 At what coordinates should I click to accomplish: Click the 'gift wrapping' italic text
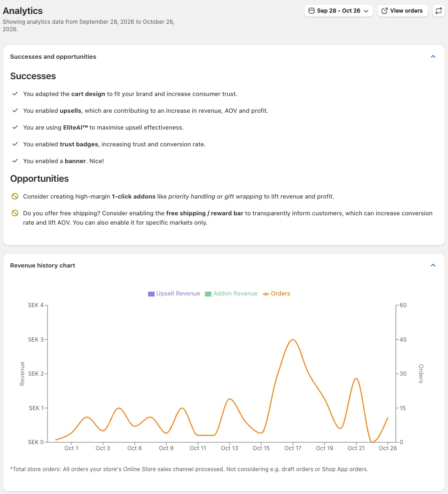(243, 196)
